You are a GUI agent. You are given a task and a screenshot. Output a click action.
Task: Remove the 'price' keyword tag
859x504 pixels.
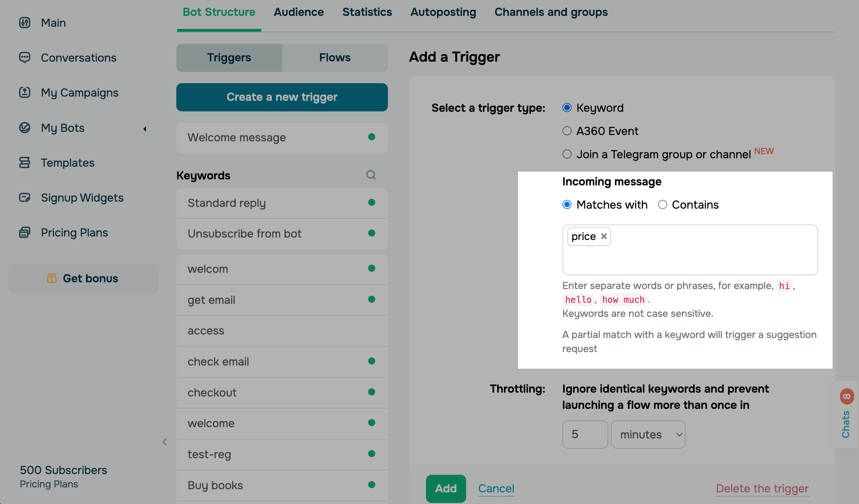pos(604,236)
